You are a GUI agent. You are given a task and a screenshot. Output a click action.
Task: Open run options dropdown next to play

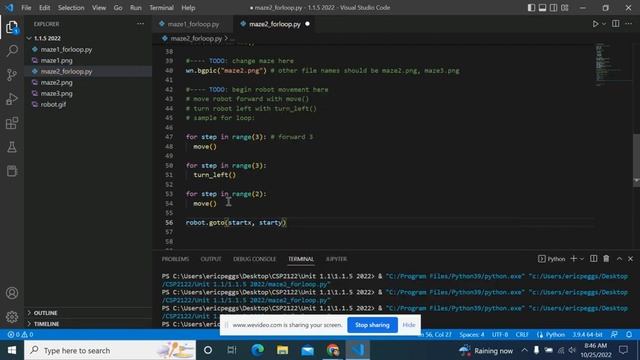click(604, 24)
